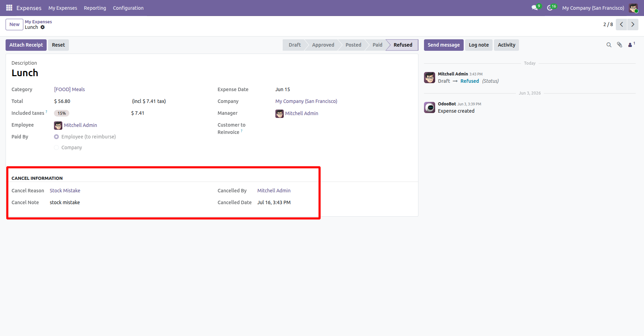Open the conversations chat bubble icon

(x=535, y=8)
